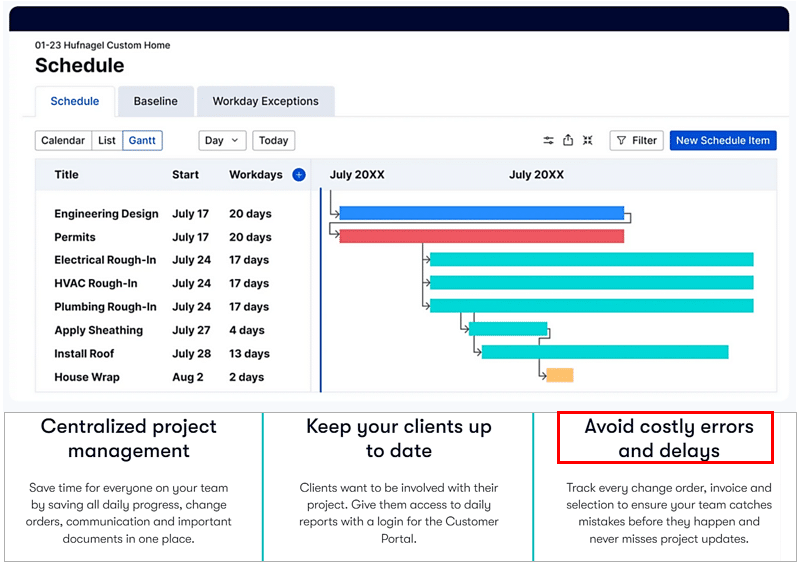The height and width of the screenshot is (569, 804).
Task: Click the Filter button
Action: 636,141
